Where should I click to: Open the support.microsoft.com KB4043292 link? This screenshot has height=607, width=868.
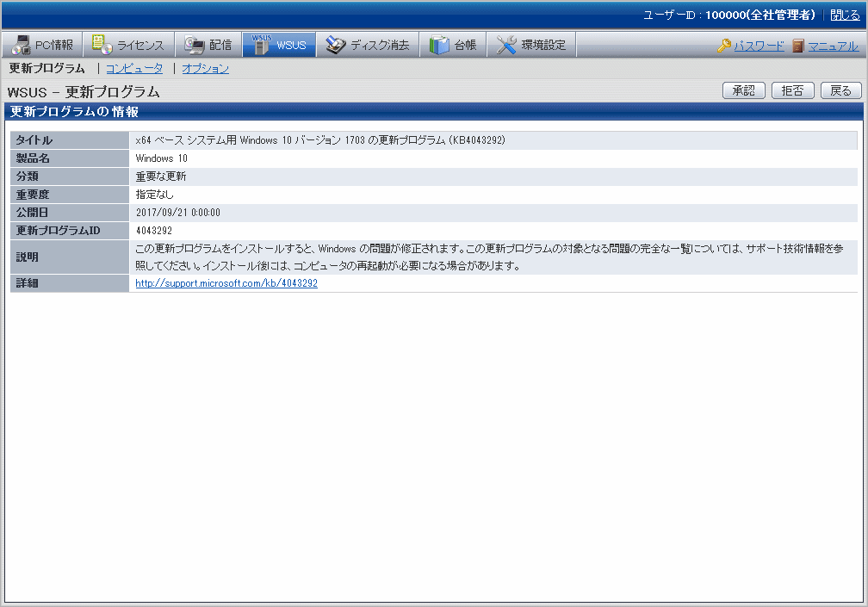(x=226, y=282)
